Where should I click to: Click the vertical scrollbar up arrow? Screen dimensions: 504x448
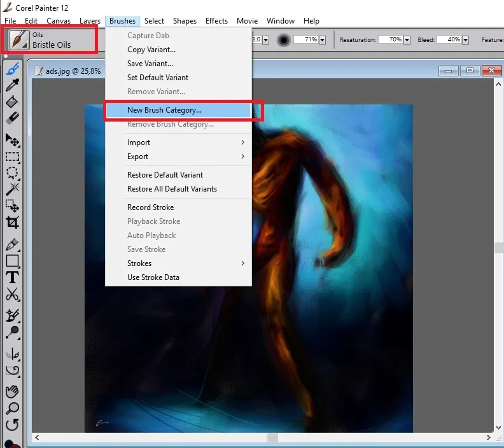[498, 84]
